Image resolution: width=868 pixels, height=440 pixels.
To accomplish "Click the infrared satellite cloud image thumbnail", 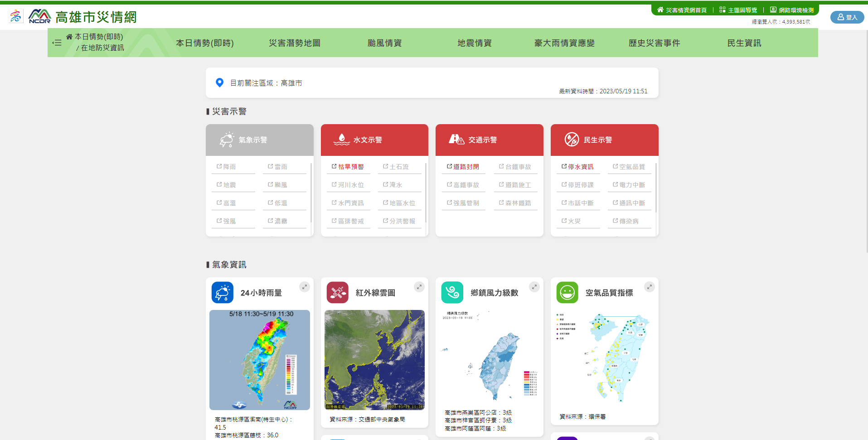I will tap(374, 360).
